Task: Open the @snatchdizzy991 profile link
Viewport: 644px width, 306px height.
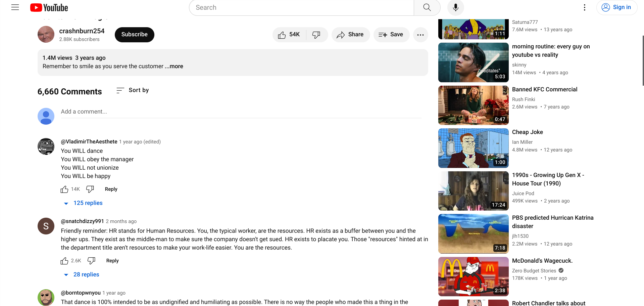Action: (82, 221)
